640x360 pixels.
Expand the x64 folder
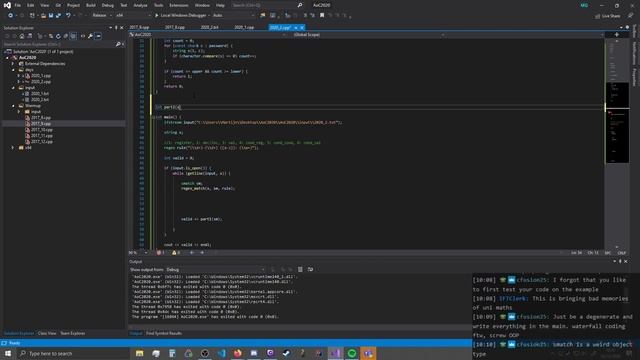(x=13, y=148)
